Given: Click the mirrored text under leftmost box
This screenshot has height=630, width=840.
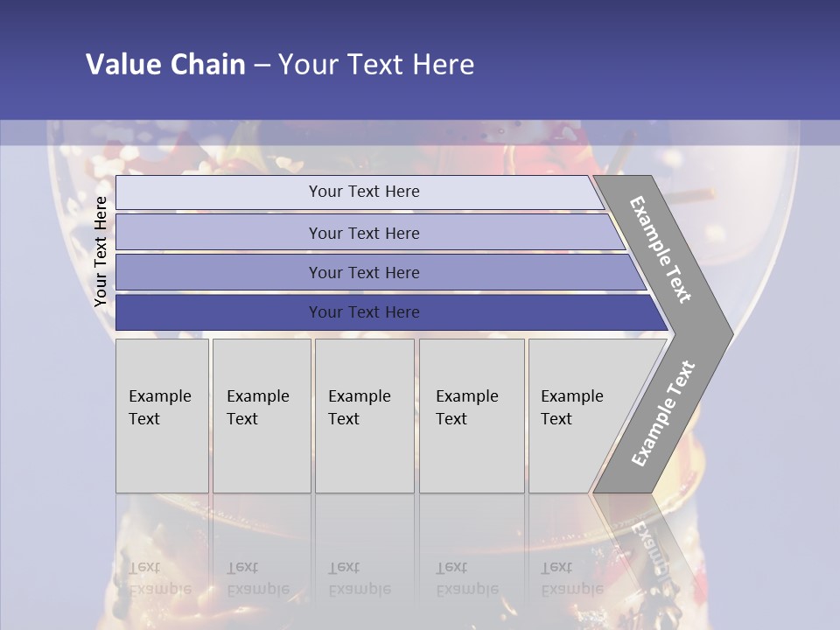Looking at the screenshot, I should [160, 578].
